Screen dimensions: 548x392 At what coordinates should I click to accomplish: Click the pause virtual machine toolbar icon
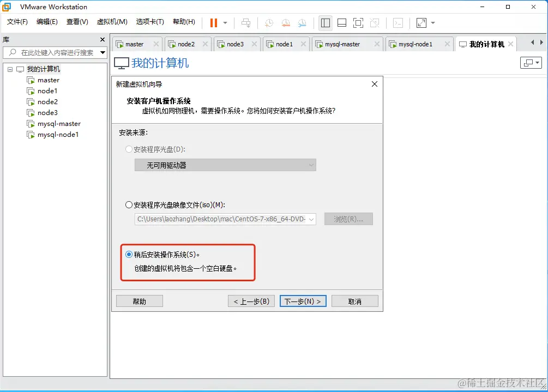point(214,23)
